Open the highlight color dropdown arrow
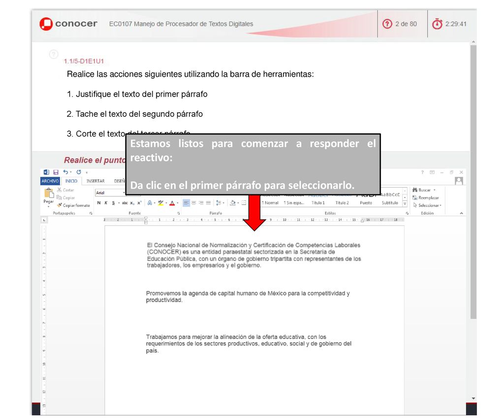Image resolution: width=504 pixels, height=420 pixels. [166, 203]
